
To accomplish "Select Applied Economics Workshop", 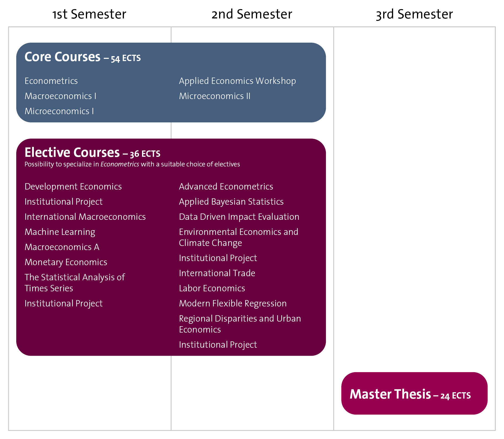I will tap(237, 81).
